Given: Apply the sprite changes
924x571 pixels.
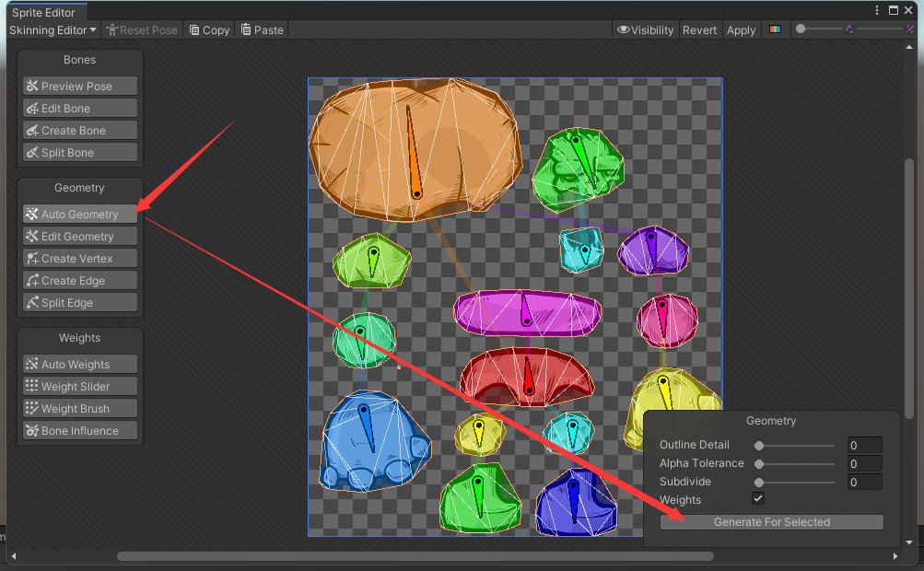Looking at the screenshot, I should [x=741, y=29].
